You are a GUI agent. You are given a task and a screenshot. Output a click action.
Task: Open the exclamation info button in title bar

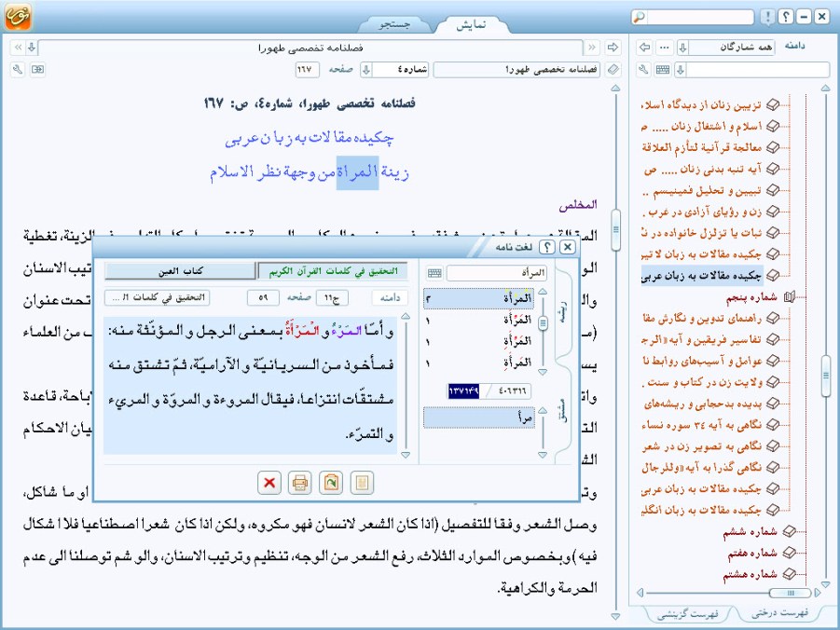(x=767, y=17)
